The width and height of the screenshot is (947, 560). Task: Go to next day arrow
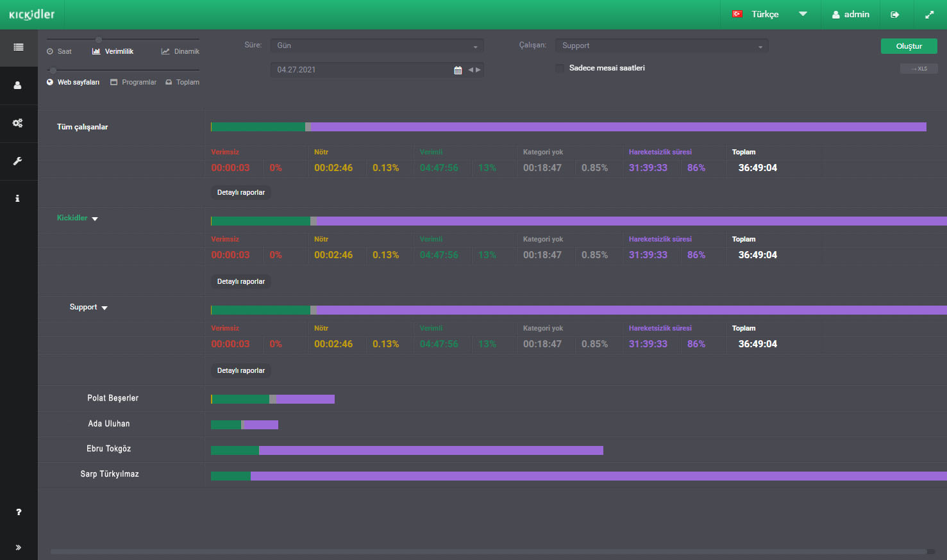[478, 70]
